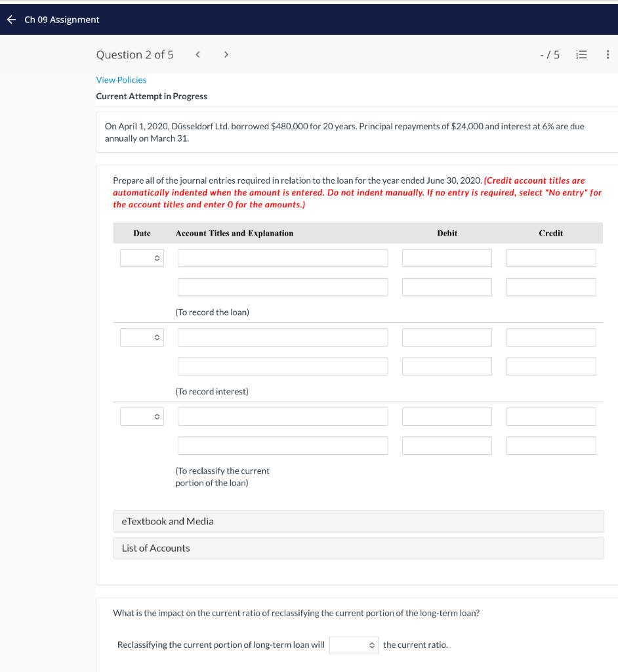Click the Account Titles and Explanation header
Screen dimensions: 618x672
click(234, 233)
